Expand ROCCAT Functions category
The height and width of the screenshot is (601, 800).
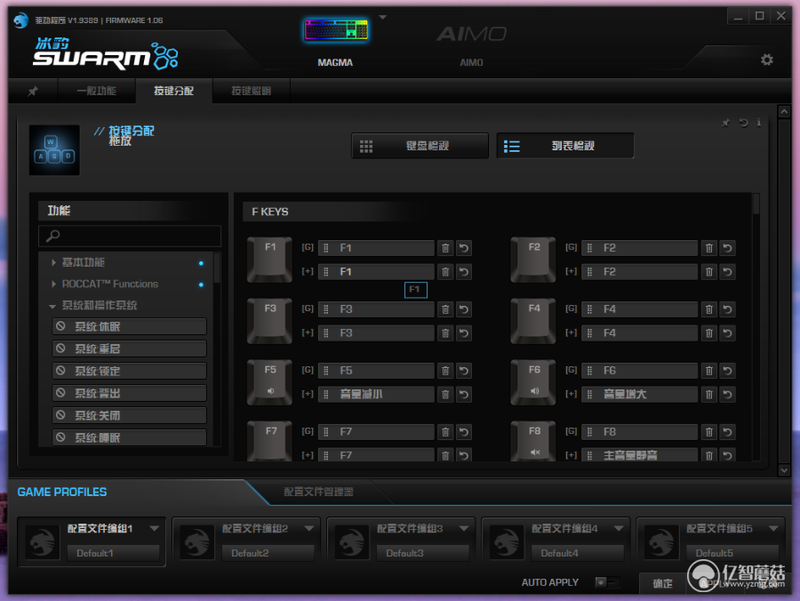54,284
